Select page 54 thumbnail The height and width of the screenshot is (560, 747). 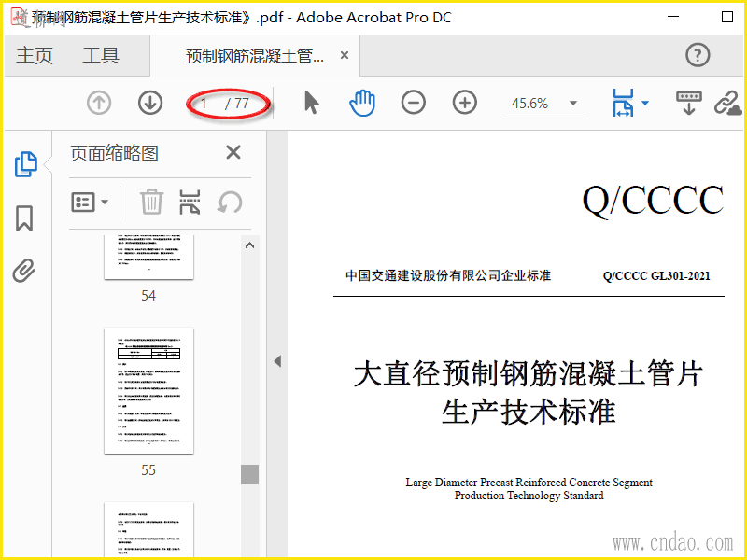(148, 258)
